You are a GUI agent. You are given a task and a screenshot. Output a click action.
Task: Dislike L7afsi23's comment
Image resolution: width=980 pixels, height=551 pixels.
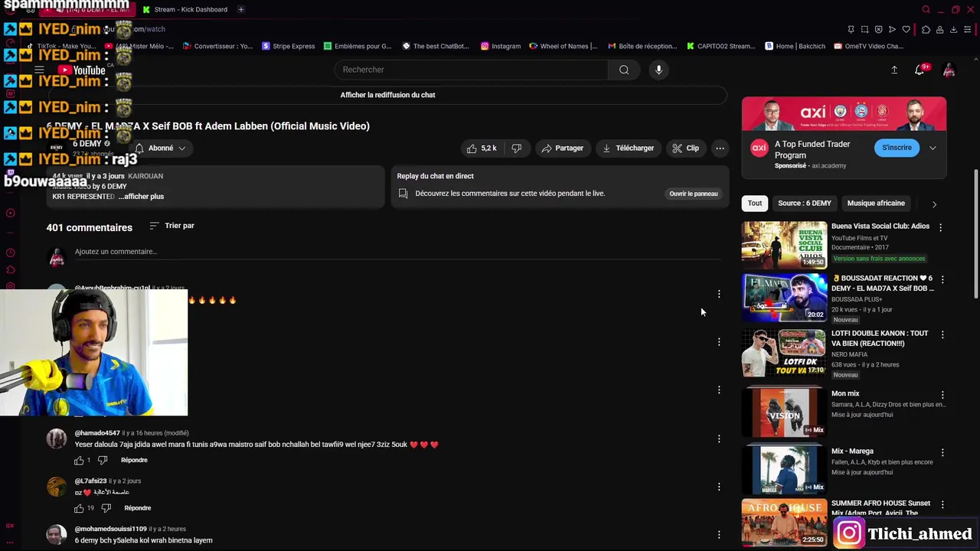tap(106, 508)
